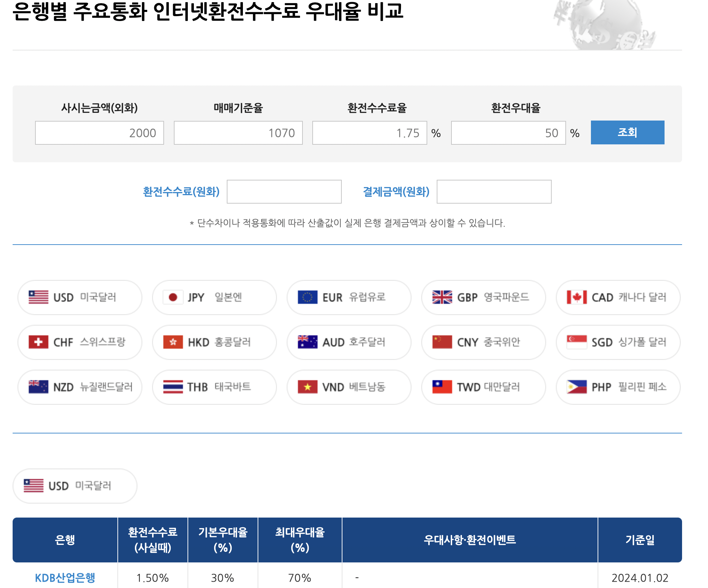Click the 사시는금액 foreign amount field
Image resolution: width=708 pixels, height=588 pixels.
[100, 133]
